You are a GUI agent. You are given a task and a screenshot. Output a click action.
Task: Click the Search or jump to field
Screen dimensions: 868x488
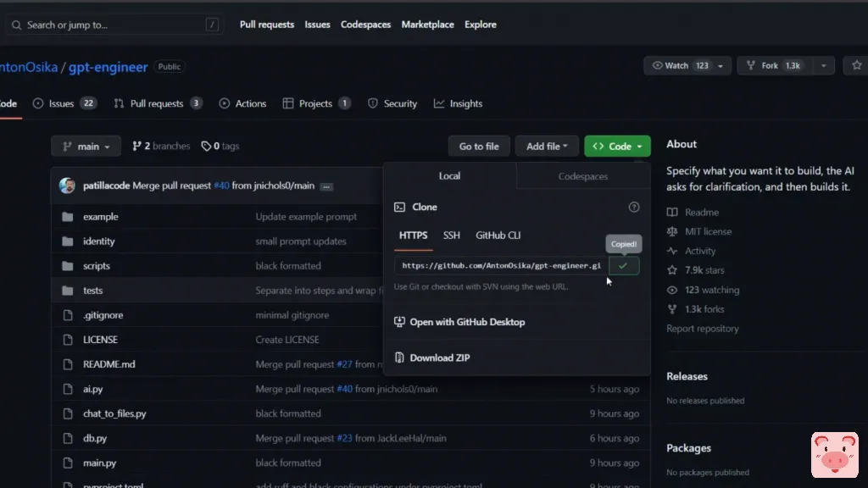pyautogui.click(x=114, y=25)
